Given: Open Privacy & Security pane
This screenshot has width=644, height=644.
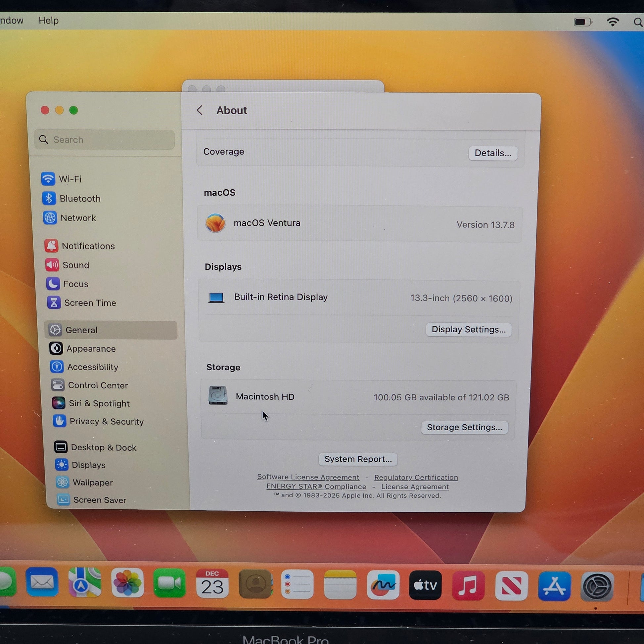Looking at the screenshot, I should pos(106,421).
